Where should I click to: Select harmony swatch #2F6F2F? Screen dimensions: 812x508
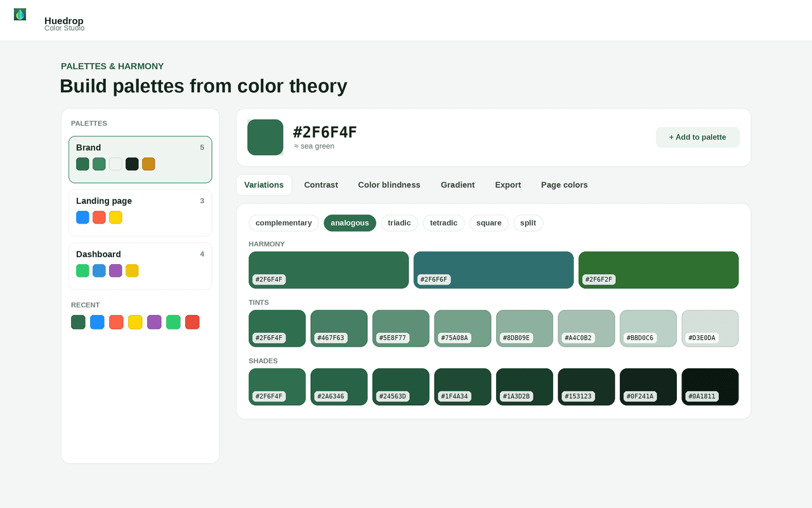pyautogui.click(x=658, y=270)
